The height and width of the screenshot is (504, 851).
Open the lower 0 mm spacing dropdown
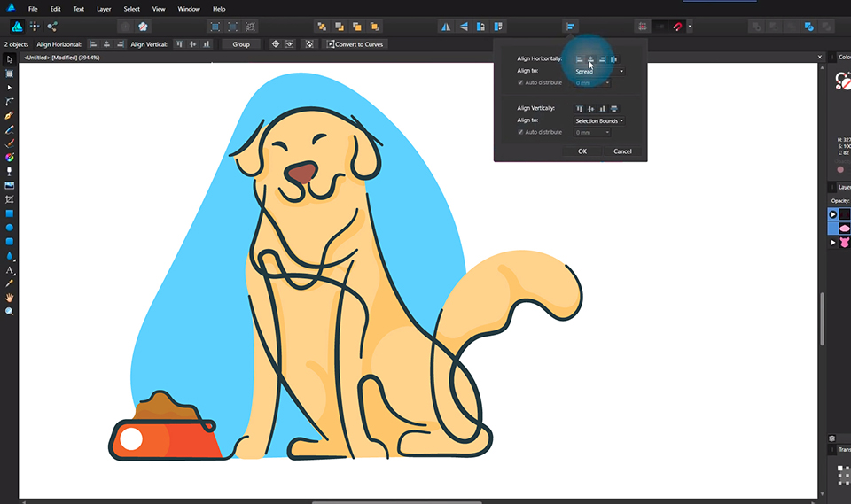pos(592,132)
